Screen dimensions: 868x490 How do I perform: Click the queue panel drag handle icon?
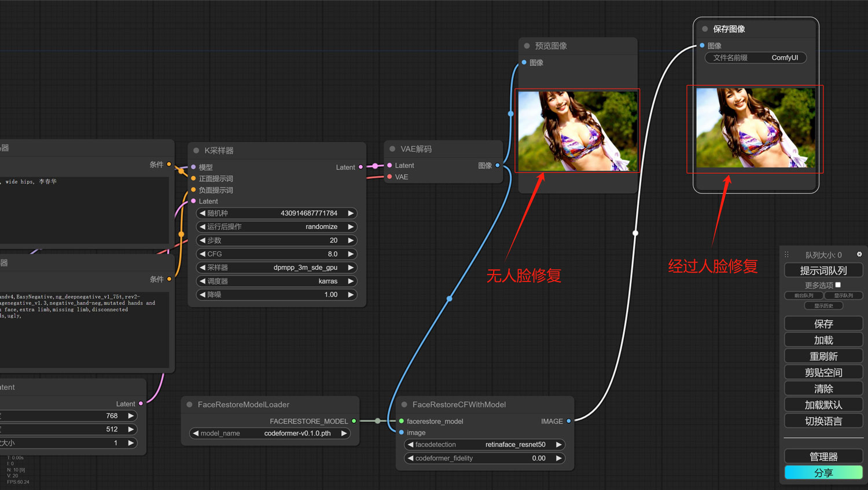(x=787, y=255)
